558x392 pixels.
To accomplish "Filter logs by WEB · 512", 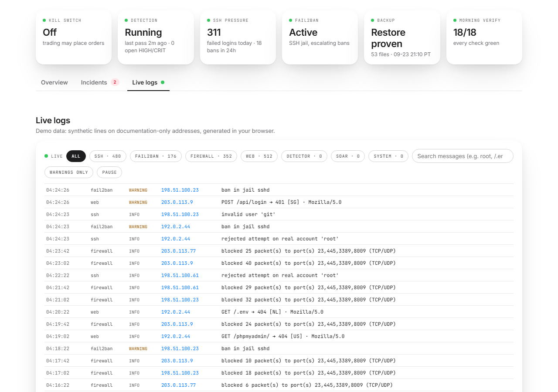I will (259, 156).
